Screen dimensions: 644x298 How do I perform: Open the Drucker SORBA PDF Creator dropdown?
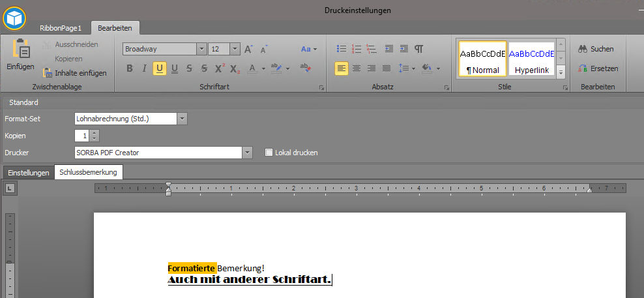coord(247,153)
